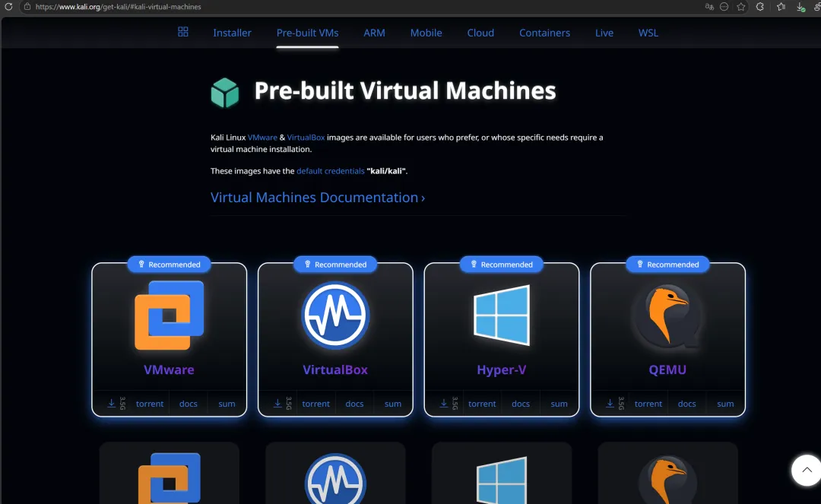Image resolution: width=821 pixels, height=504 pixels.
Task: View the QEMU sum checksum
Action: [x=725, y=404]
